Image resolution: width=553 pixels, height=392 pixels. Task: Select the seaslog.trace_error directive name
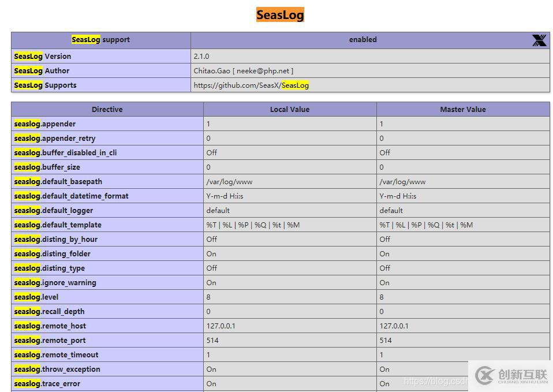(x=47, y=384)
